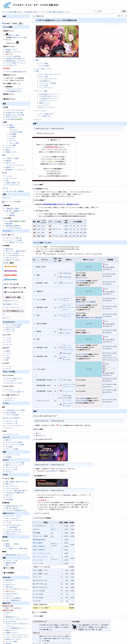
Task: Open スラッシュハーケンR in exchange table
Action: (40, 557)
